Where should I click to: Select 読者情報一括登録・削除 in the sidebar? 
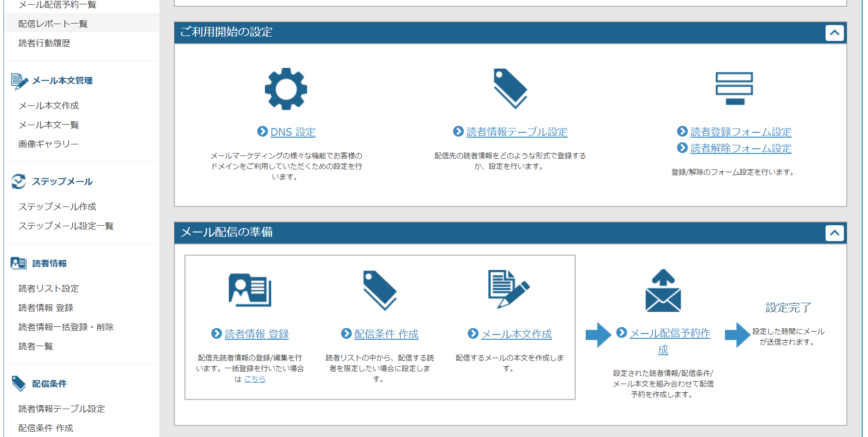point(66,327)
